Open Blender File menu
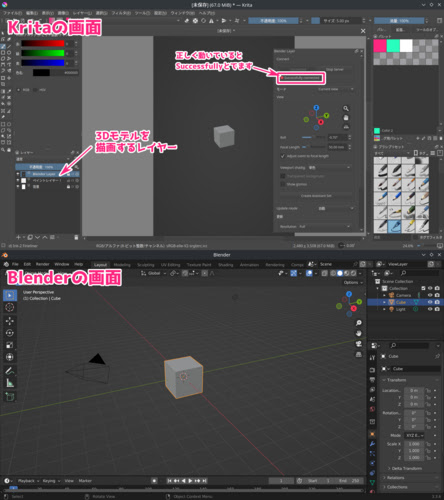The image size is (444, 500). (x=15, y=264)
